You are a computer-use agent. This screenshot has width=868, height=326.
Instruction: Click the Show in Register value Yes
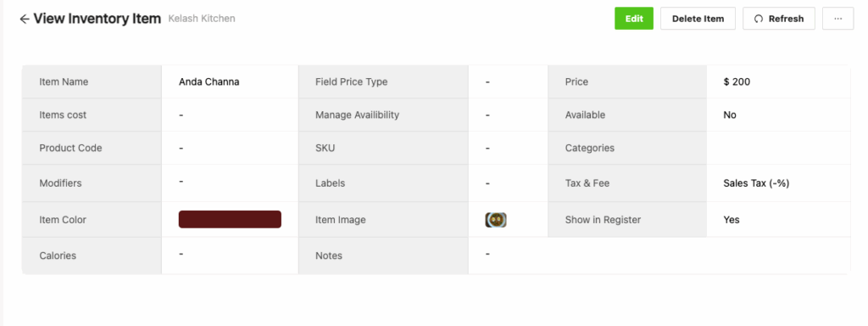[x=732, y=220]
